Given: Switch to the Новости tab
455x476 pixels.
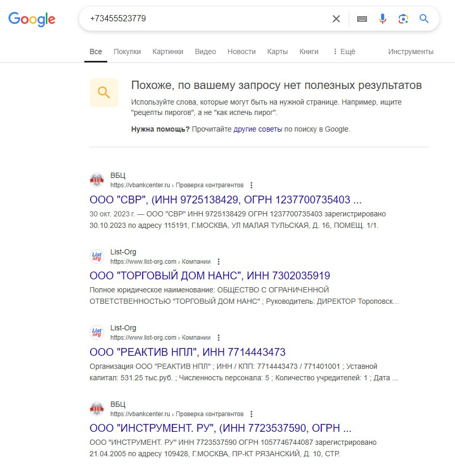Looking at the screenshot, I should [x=242, y=52].
